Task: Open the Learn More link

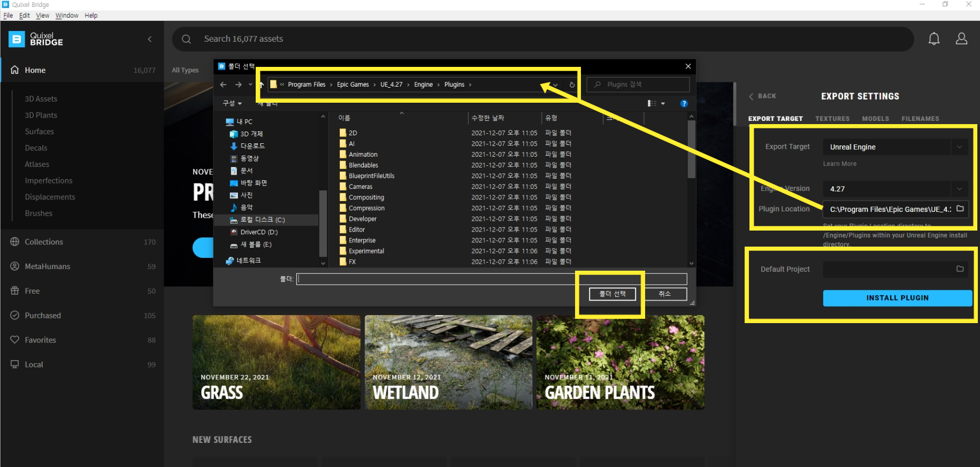Action: [839, 164]
